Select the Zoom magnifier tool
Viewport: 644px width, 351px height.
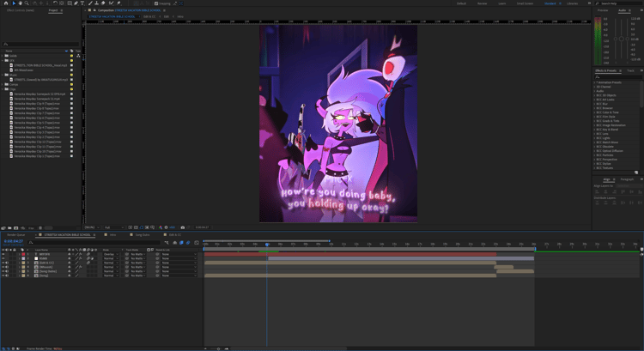click(x=27, y=3)
